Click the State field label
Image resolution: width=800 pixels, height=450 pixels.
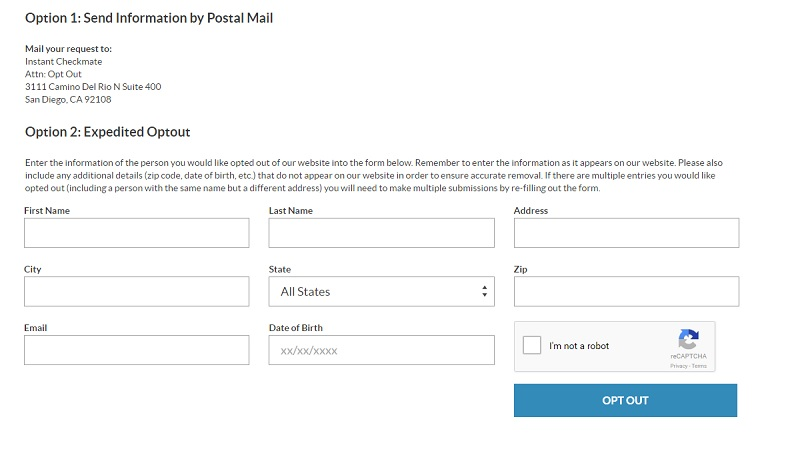coord(280,269)
